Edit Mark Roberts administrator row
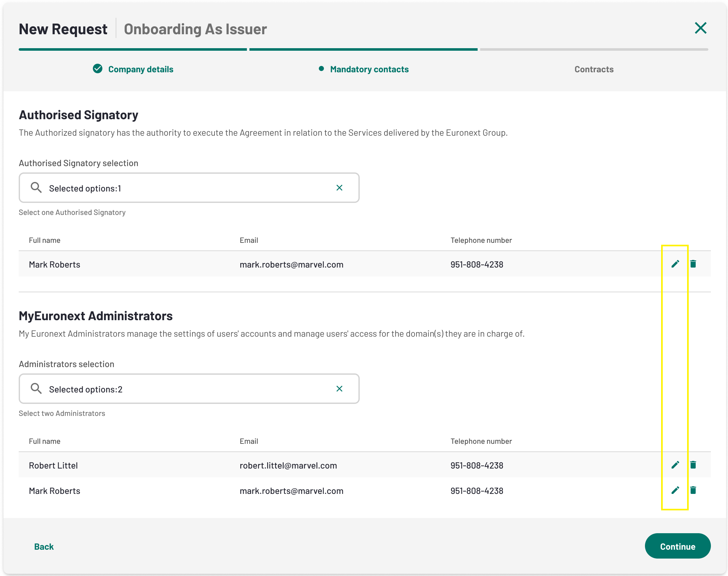This screenshot has width=728, height=576. 675,490
